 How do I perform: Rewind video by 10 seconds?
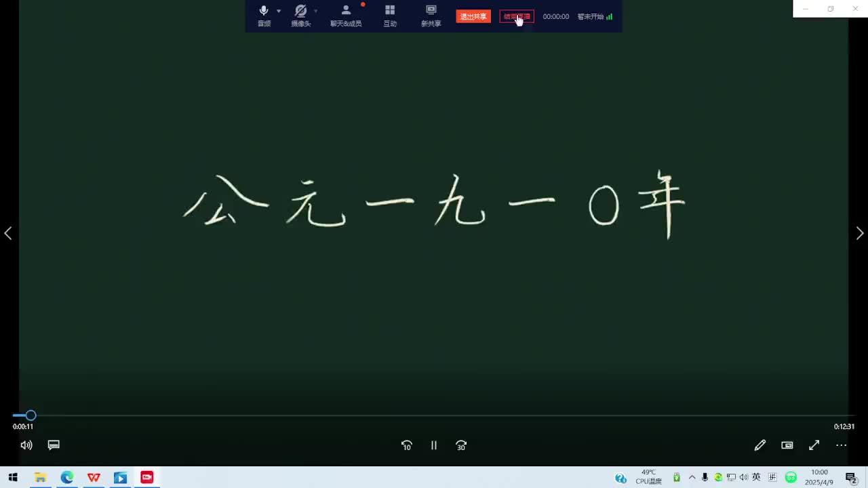(x=407, y=445)
